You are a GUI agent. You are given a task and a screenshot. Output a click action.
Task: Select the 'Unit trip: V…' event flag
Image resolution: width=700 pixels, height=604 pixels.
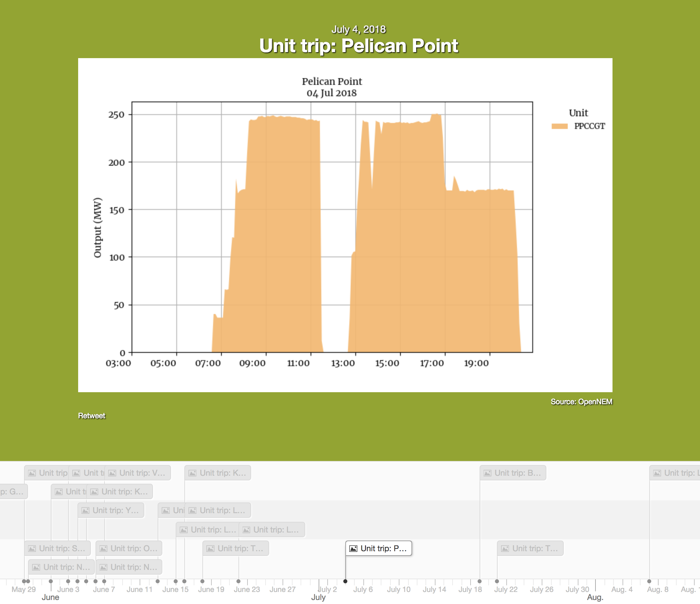coord(142,473)
